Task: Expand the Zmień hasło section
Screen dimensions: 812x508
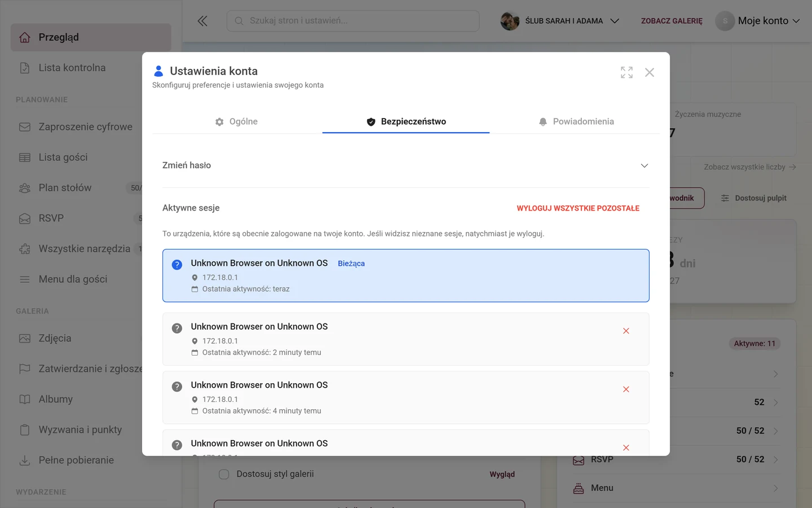Action: click(x=406, y=165)
